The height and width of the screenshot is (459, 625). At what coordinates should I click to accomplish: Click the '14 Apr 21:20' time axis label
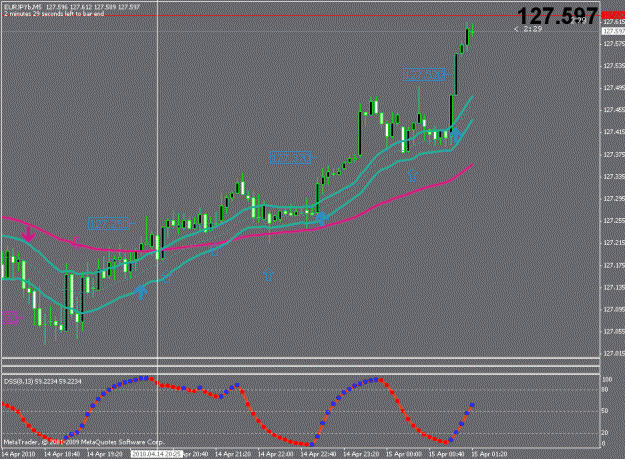click(x=233, y=454)
